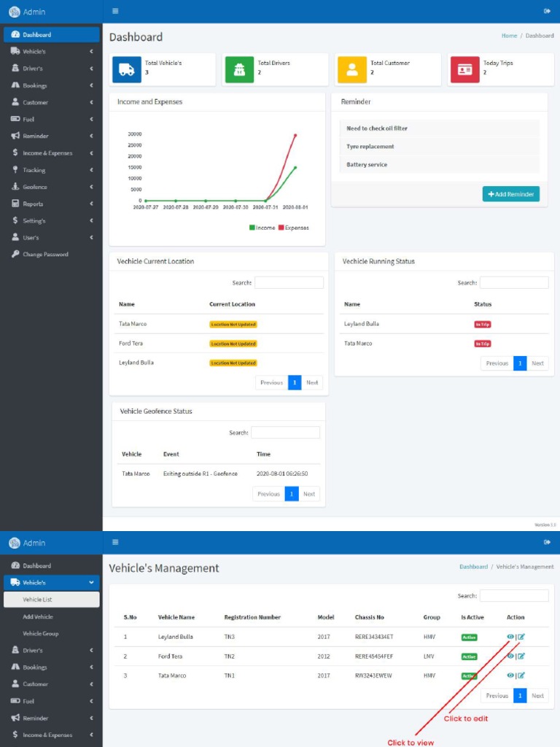Click the red Expenses legend swatch
Viewport: 560px width, 747px height.
pyautogui.click(x=281, y=228)
